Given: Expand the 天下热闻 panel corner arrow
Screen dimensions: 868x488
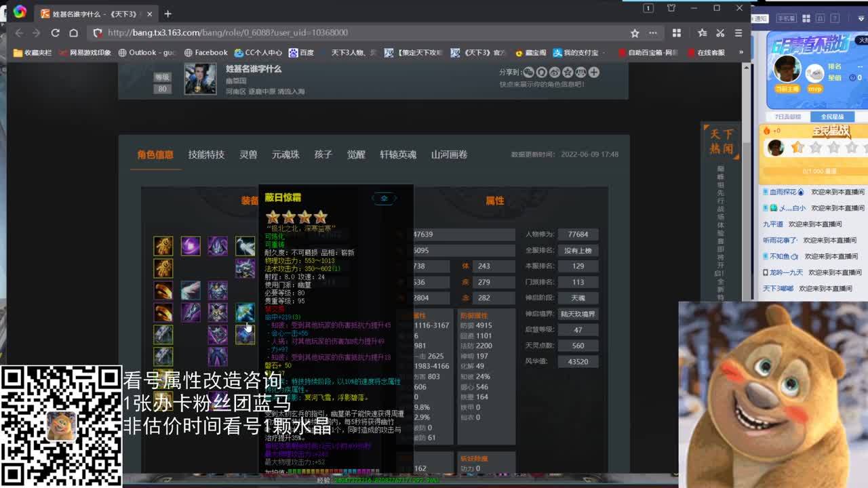Looking at the screenshot, I should click(737, 157).
